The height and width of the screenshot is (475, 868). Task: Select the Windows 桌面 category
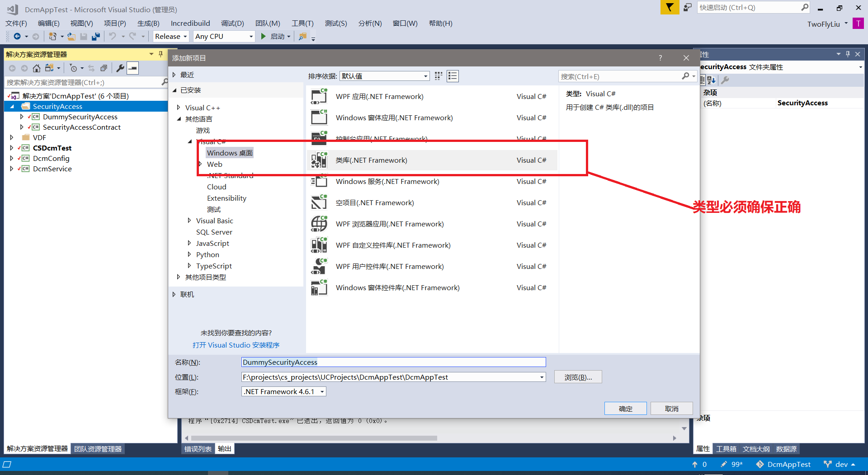tap(230, 153)
